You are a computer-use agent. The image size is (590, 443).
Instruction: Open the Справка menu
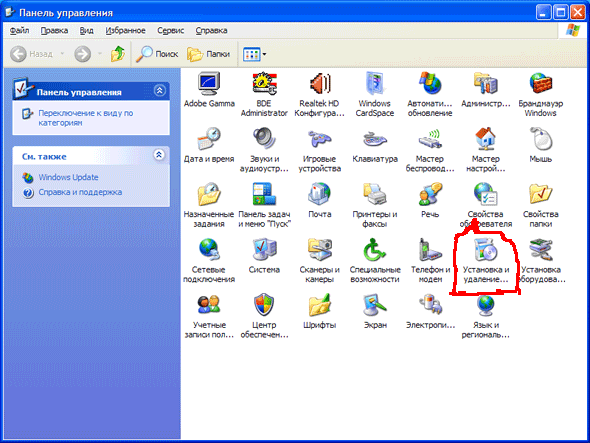click(x=211, y=31)
